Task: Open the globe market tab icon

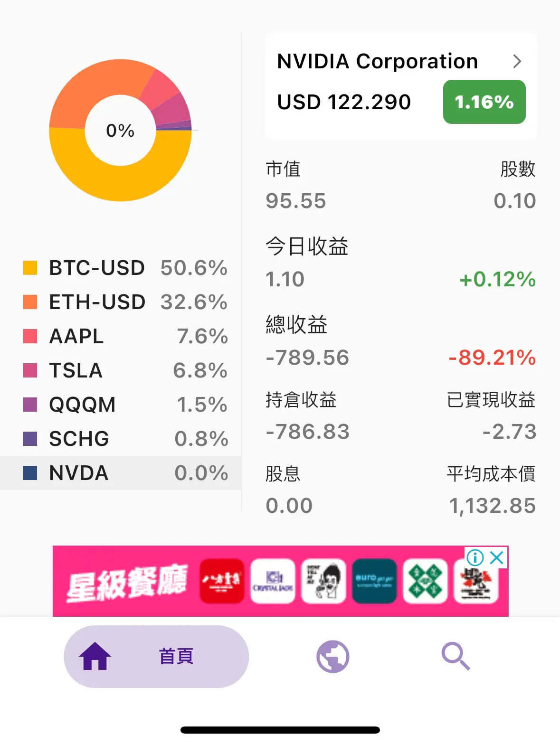Action: 333,657
